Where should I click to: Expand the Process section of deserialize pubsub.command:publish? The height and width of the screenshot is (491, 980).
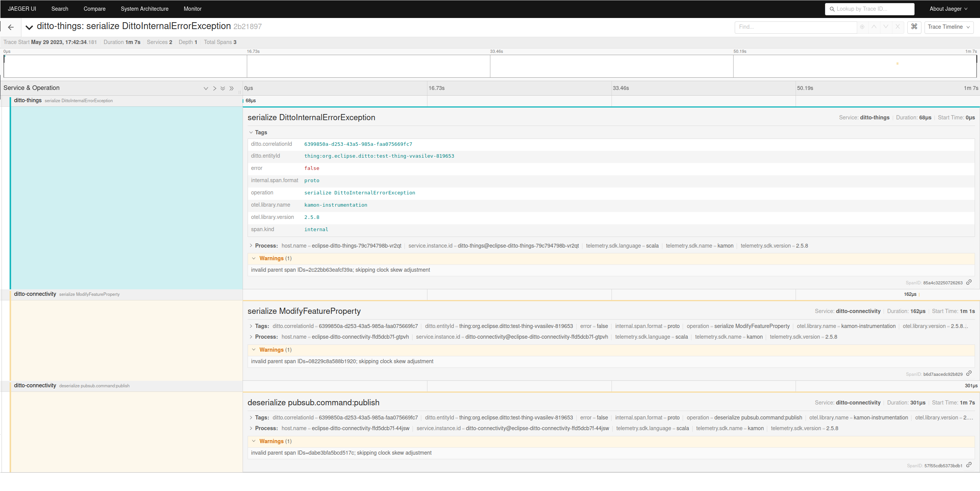[251, 428]
